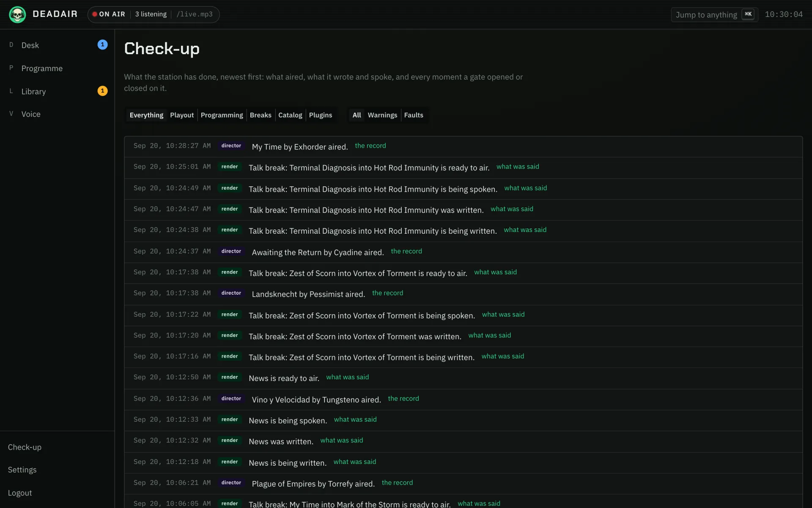812x508 pixels.
Task: Filter log by Programming
Action: [222, 115]
